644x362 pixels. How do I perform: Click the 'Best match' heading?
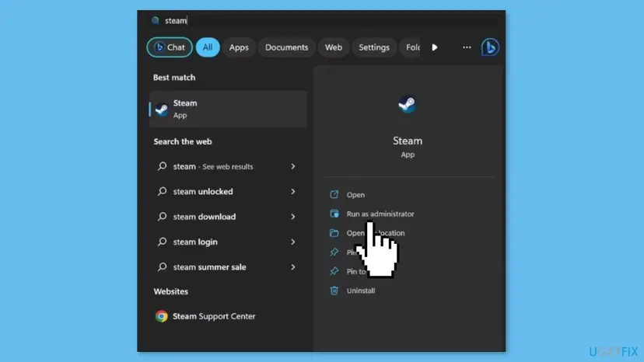[174, 77]
